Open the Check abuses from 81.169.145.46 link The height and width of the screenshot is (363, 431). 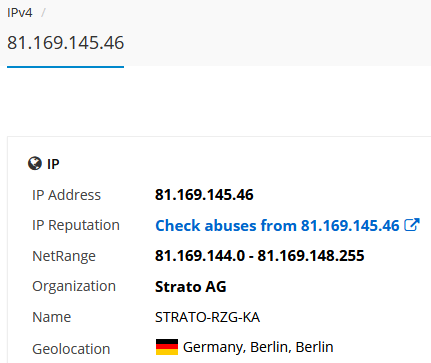277,226
